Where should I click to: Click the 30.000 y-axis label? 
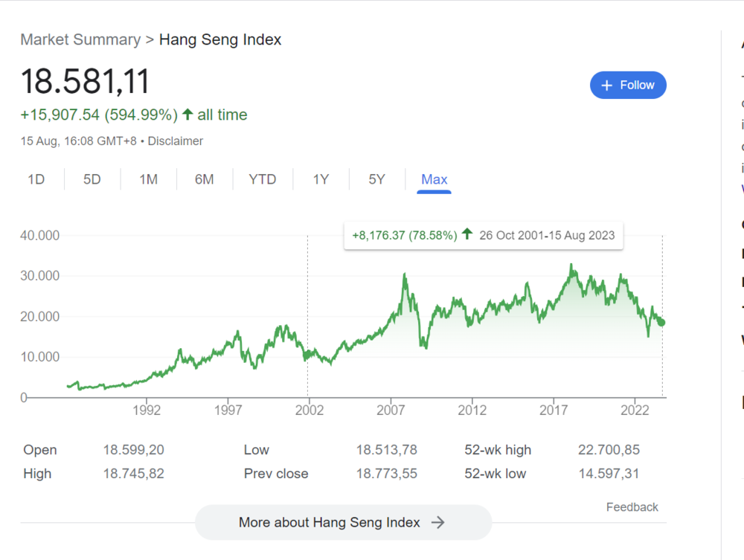click(40, 276)
